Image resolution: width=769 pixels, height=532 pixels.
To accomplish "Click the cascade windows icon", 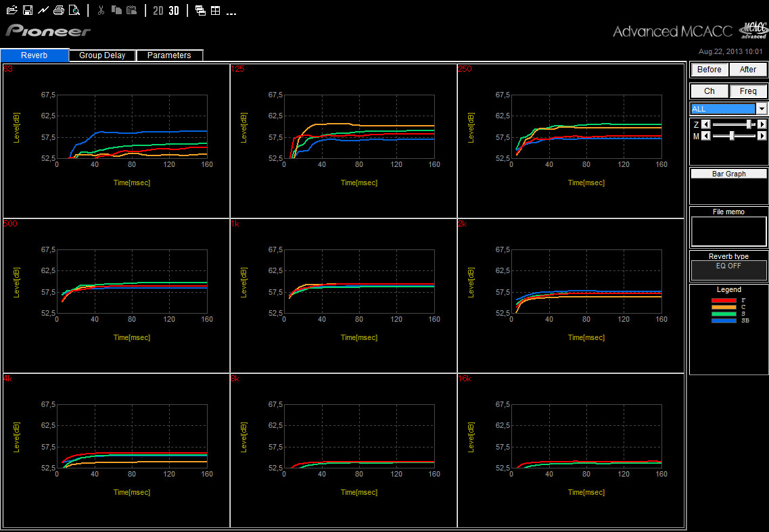I will (x=200, y=10).
